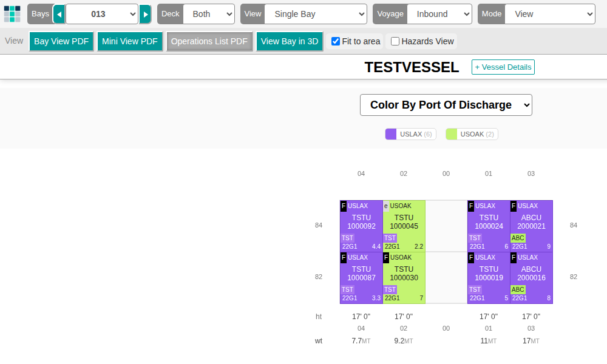Click the F flag on container ABCU 2000016
Image resolution: width=607 pixels, height=364 pixels.
(x=514, y=258)
